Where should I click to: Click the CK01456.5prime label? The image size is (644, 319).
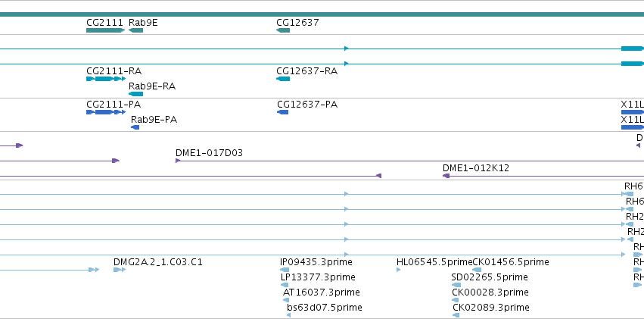(x=511, y=262)
